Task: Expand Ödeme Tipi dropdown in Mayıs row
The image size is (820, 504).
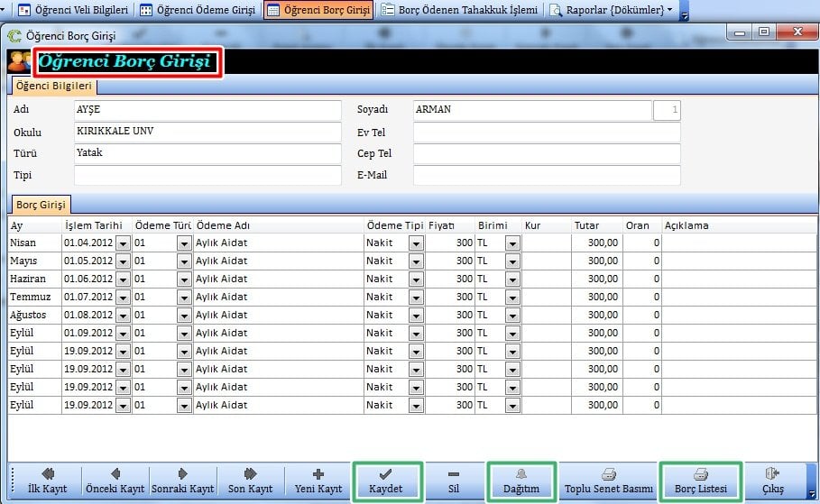Action: tap(416, 261)
